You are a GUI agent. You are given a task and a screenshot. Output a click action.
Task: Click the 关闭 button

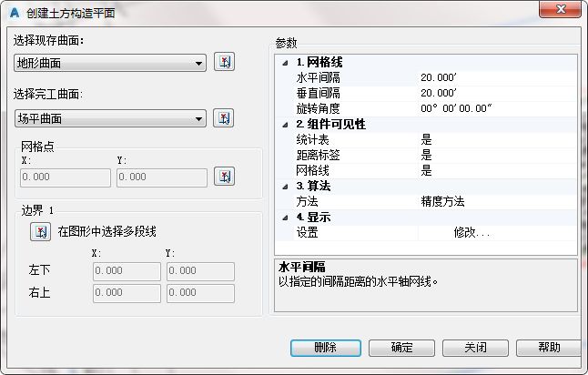(475, 348)
